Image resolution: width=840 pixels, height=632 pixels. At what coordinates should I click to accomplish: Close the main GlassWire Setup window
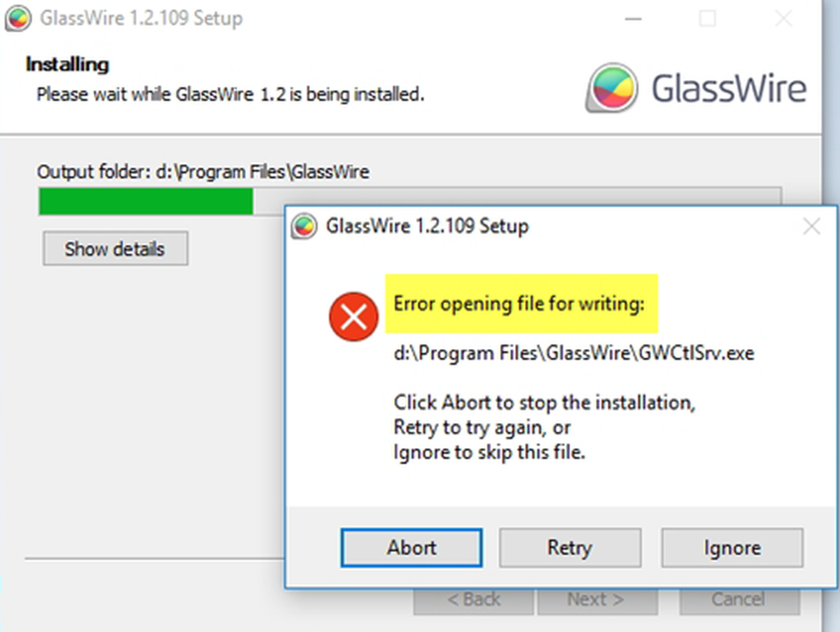coord(783,18)
